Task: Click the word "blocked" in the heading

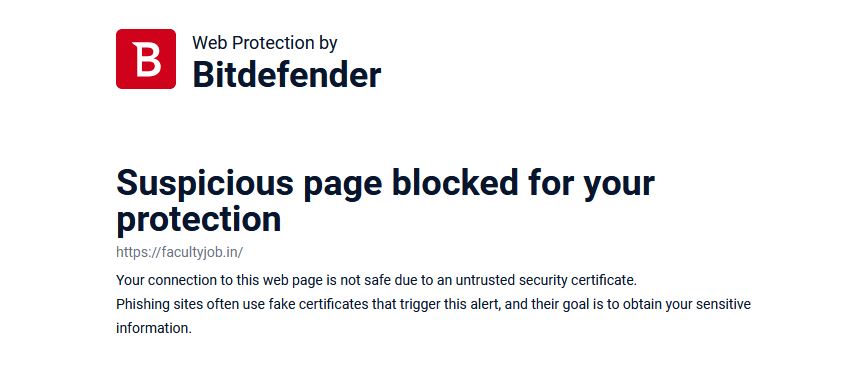Action: 455,182
